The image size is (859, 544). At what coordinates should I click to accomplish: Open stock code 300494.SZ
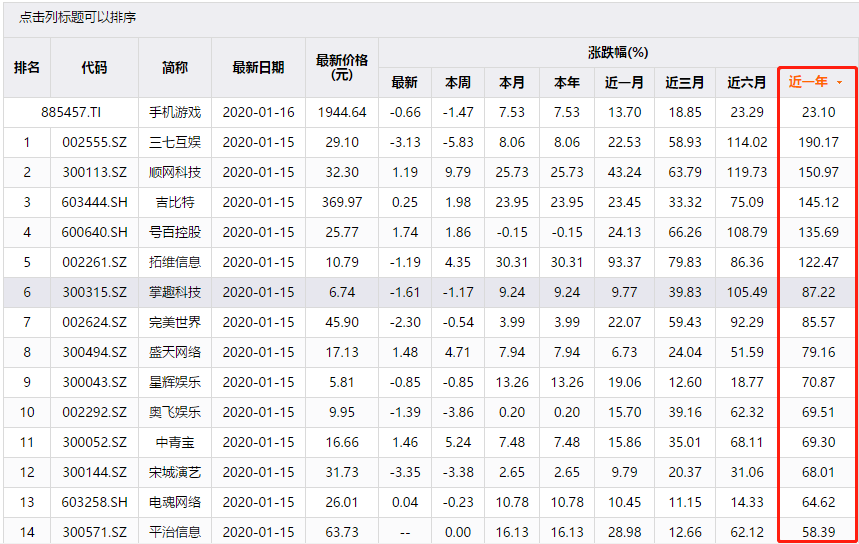pos(94,352)
